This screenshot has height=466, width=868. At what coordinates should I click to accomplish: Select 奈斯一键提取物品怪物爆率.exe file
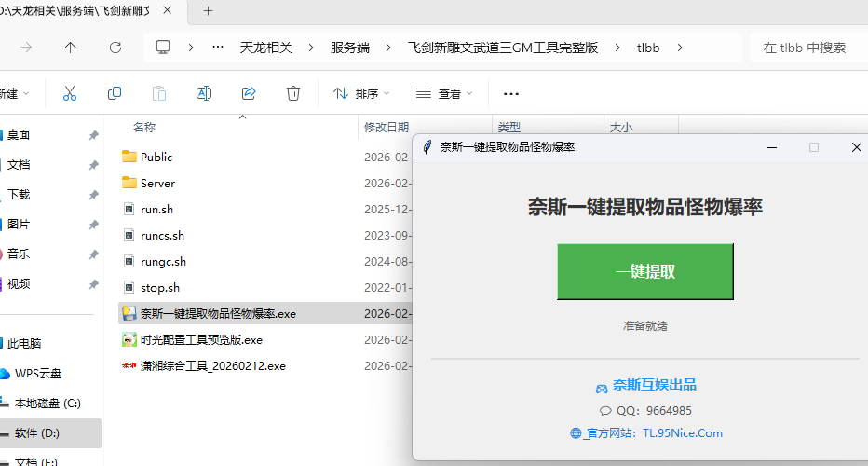coord(218,314)
